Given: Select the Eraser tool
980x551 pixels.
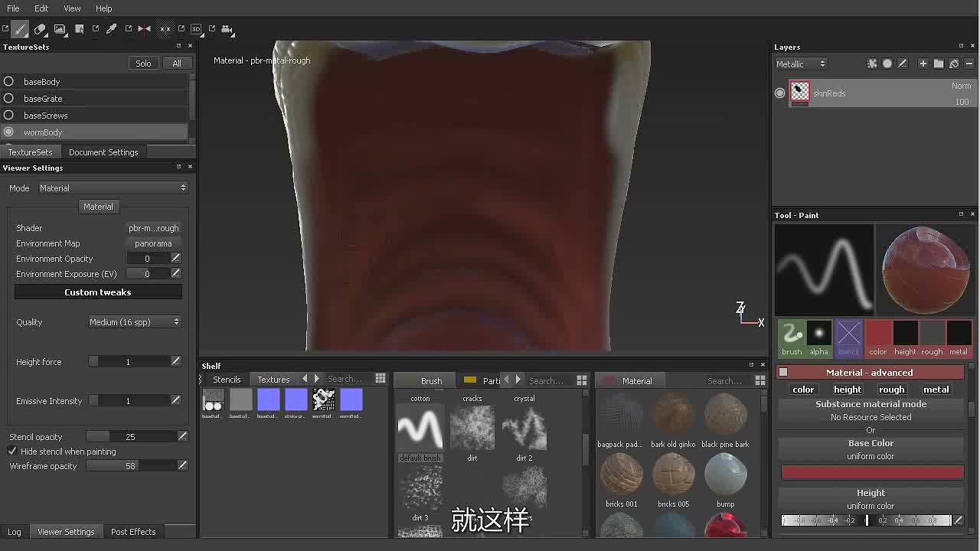Looking at the screenshot, I should pos(40,29).
